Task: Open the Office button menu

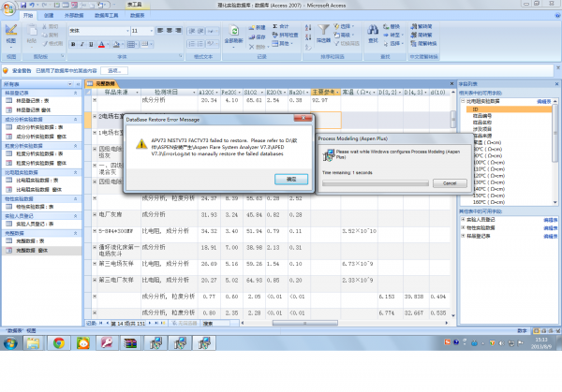Action: pyautogui.click(x=9, y=8)
